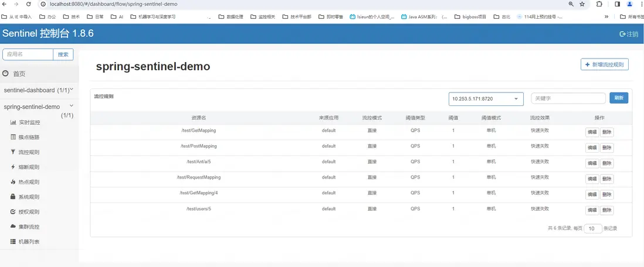Collapse the sentinel-dashboard app chevron
Screen dimensions: 644x267
[72, 88]
